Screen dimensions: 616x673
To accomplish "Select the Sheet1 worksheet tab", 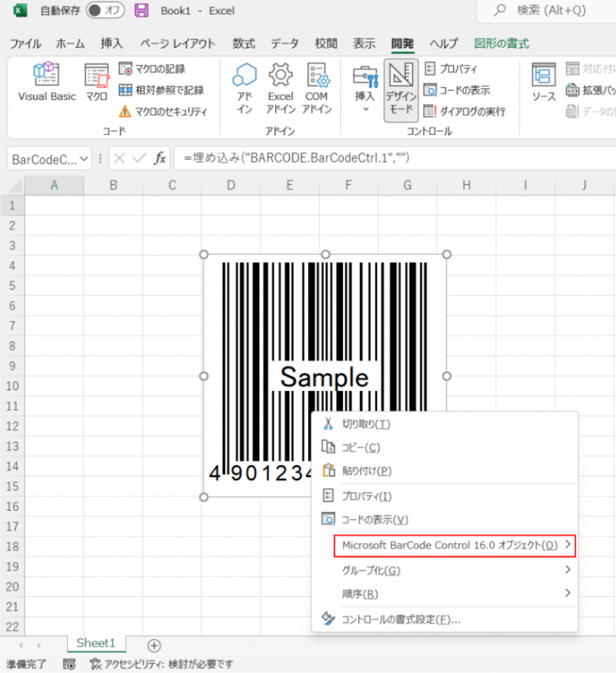I will (x=96, y=643).
